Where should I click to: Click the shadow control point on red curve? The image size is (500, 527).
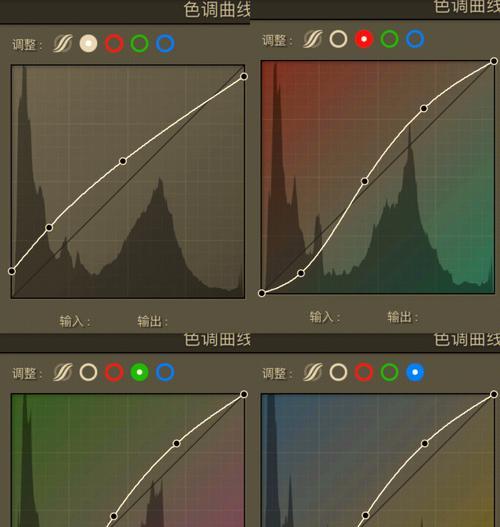pos(301,273)
